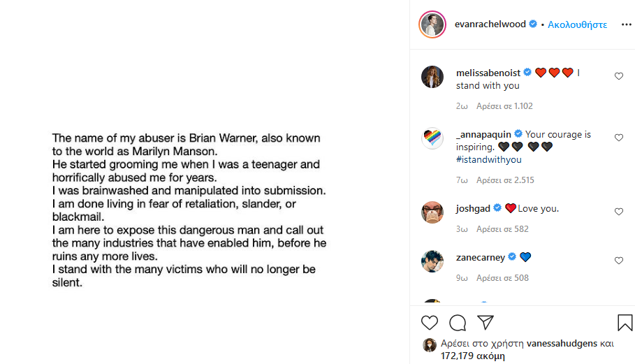The width and height of the screenshot is (635, 364).
Task: Like joshgad's comment
Action: [x=619, y=212]
